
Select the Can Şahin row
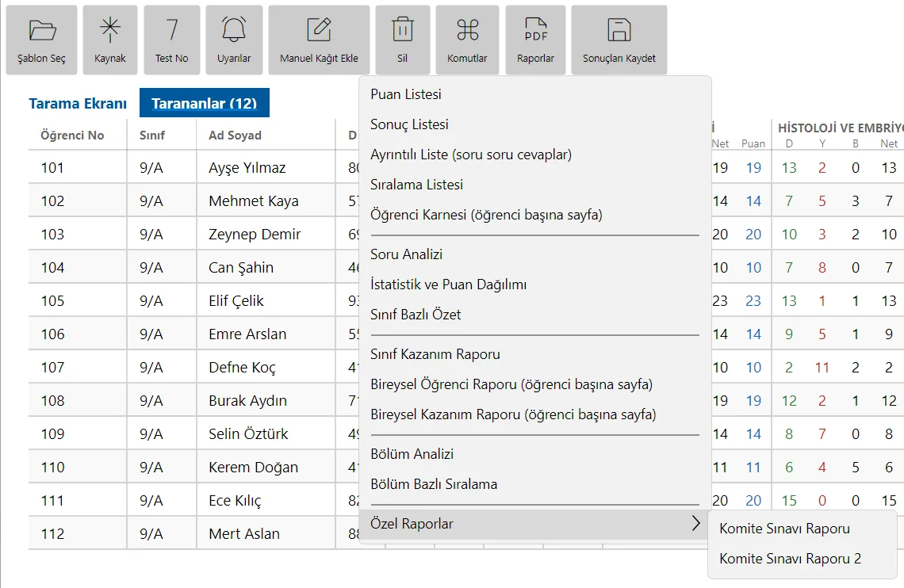point(241,268)
